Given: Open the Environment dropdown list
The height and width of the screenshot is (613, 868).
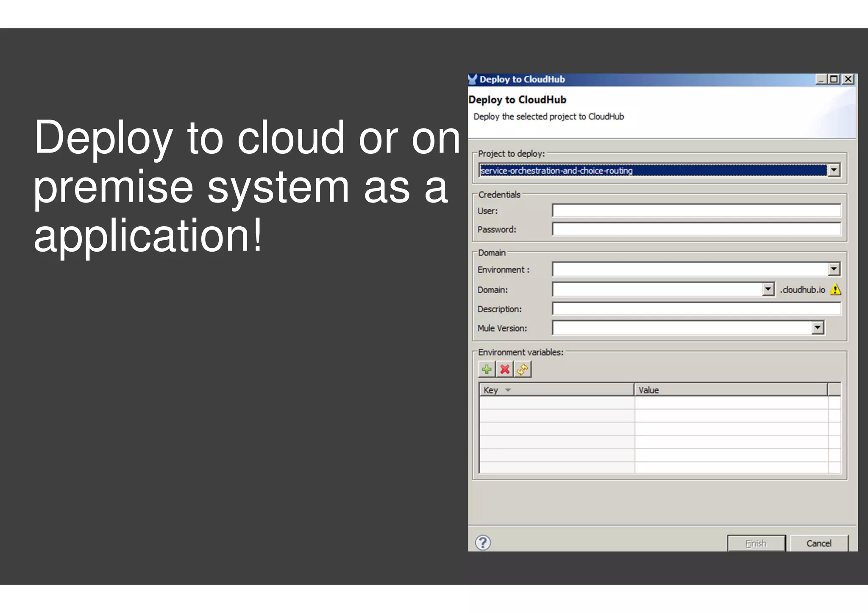Looking at the screenshot, I should point(834,269).
